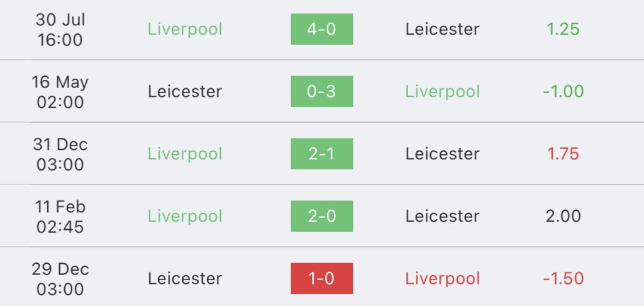Click the 11 Feb 02:45 date cell
Screen dimensions: 644x306
(60, 216)
